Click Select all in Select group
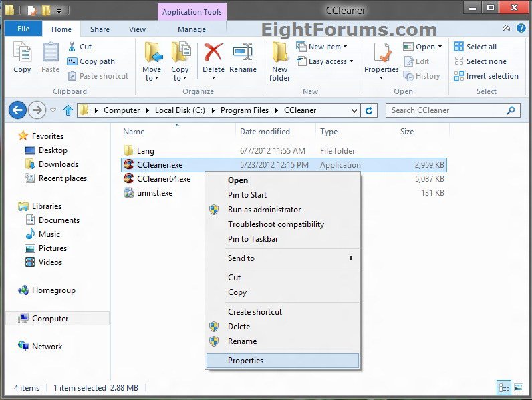This screenshot has width=532, height=400. point(475,47)
